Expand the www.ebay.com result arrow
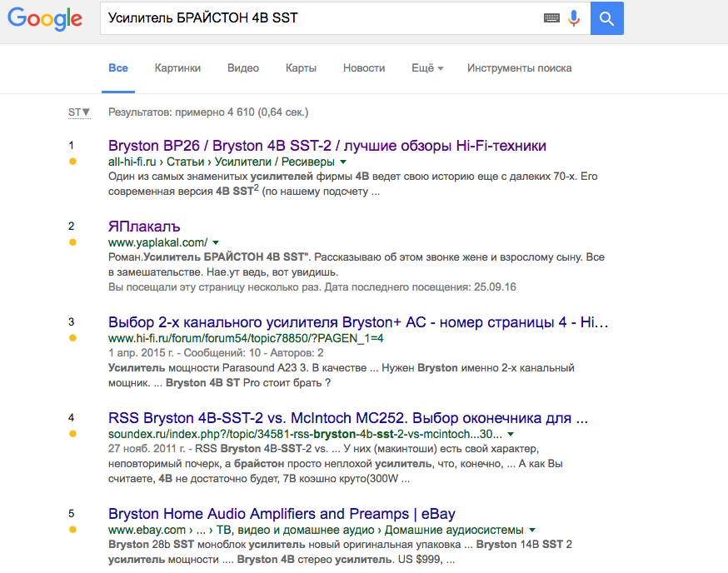 point(532,531)
